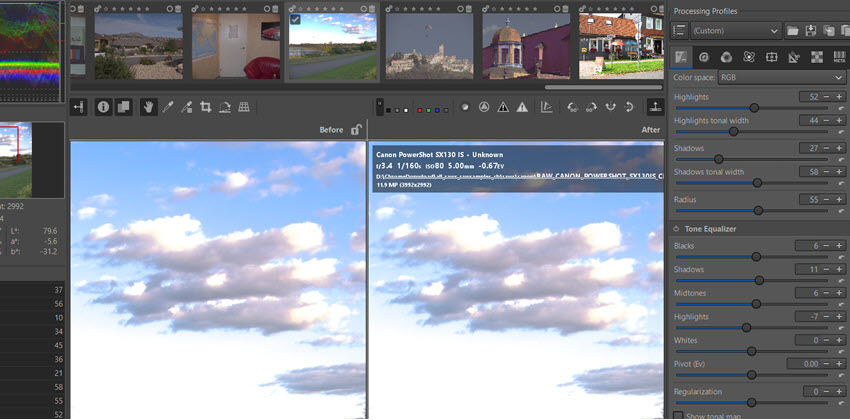Viewport: 850px width, 420px height.
Task: Select the lockable color picker tool
Action: coord(186,107)
